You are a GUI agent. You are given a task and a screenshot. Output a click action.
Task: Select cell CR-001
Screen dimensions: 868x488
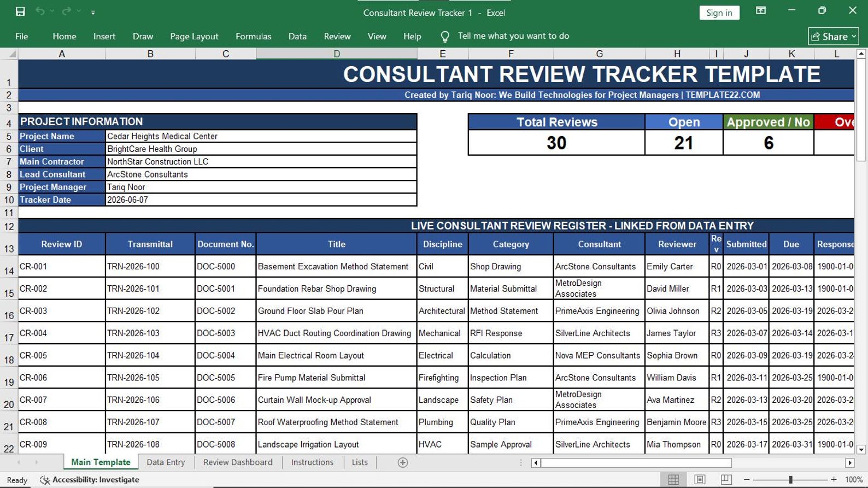click(62, 267)
